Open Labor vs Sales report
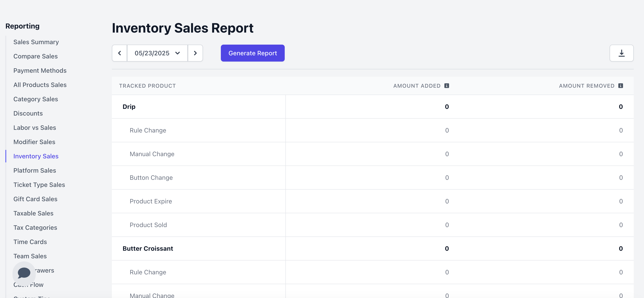 pyautogui.click(x=34, y=127)
